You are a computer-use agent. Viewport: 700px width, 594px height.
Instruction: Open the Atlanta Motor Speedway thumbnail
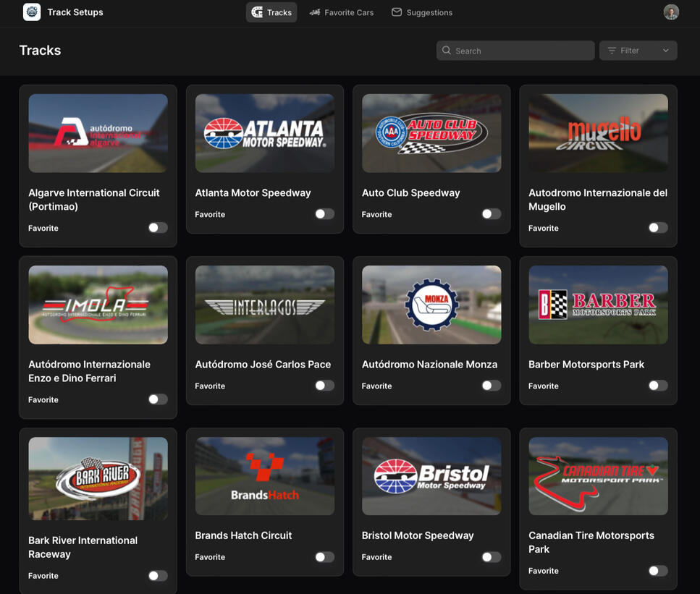point(265,133)
